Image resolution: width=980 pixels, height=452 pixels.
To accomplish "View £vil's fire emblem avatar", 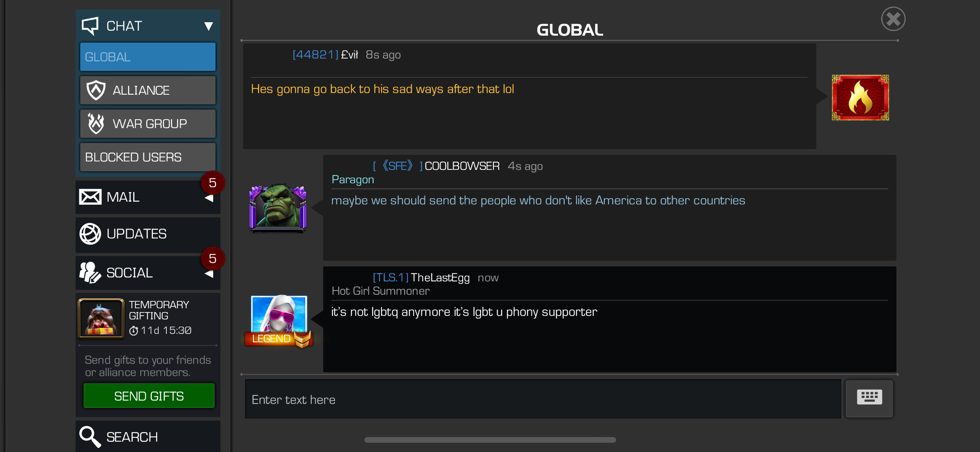I will (860, 97).
